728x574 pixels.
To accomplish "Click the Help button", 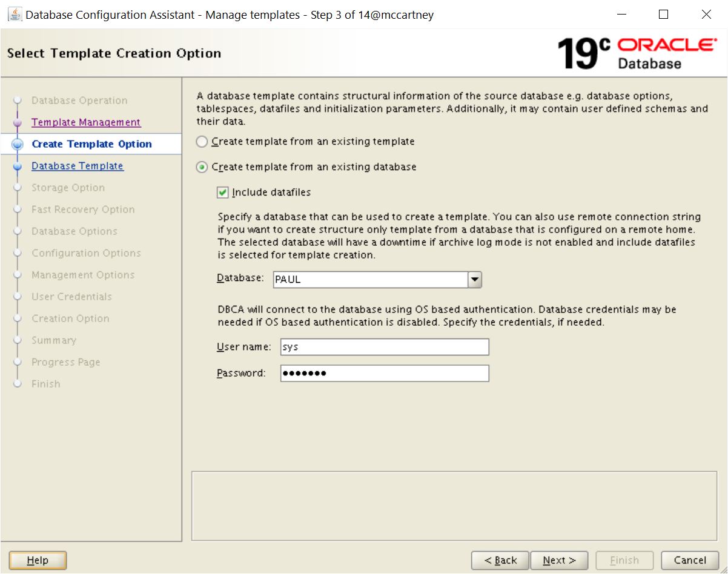I will pos(38,561).
